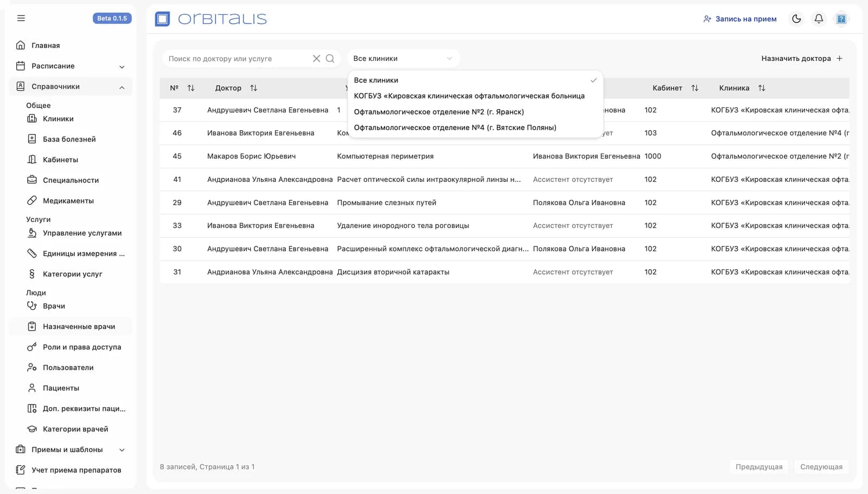The image size is (868, 494).
Task: Go to Главная page
Action: [71, 46]
